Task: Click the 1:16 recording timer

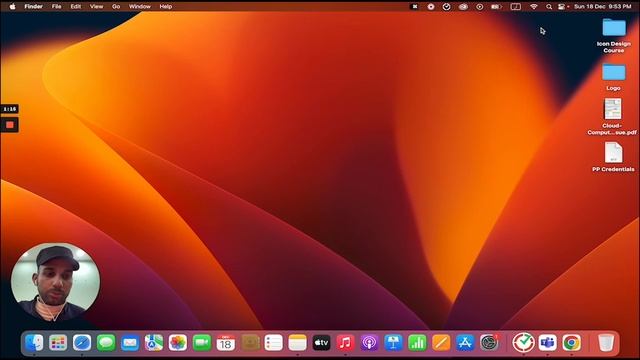Action: (9, 109)
